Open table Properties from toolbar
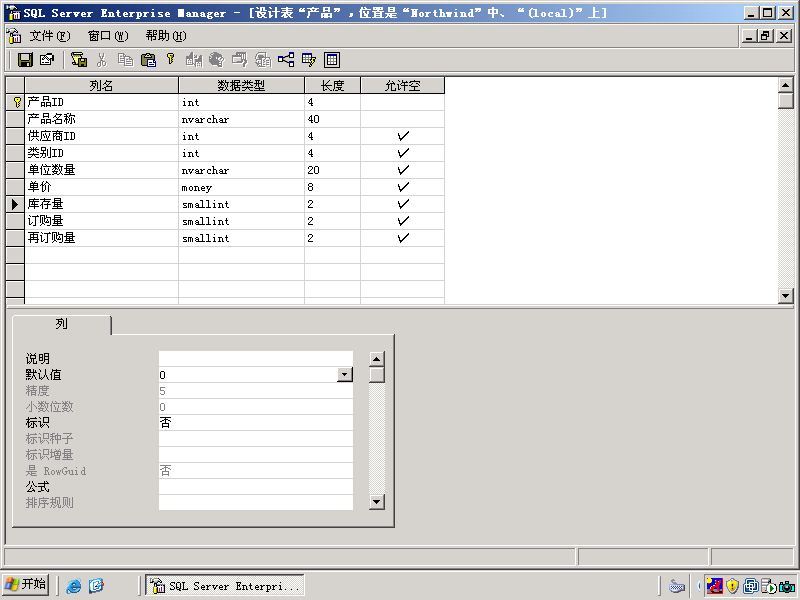The image size is (800, 600). coord(47,60)
